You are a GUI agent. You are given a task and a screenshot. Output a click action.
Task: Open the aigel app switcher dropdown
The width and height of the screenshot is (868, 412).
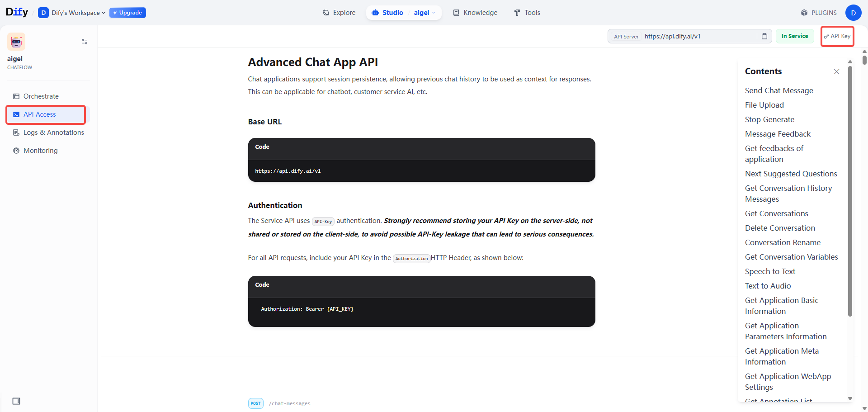[425, 13]
